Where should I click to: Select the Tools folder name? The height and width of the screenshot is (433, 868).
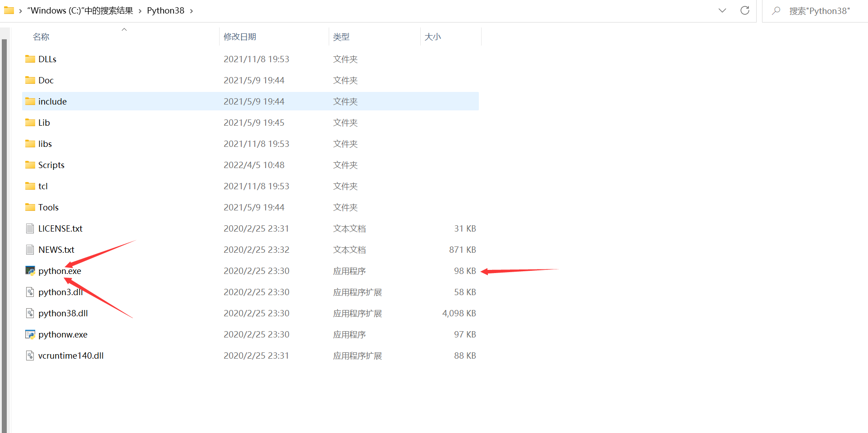(48, 207)
